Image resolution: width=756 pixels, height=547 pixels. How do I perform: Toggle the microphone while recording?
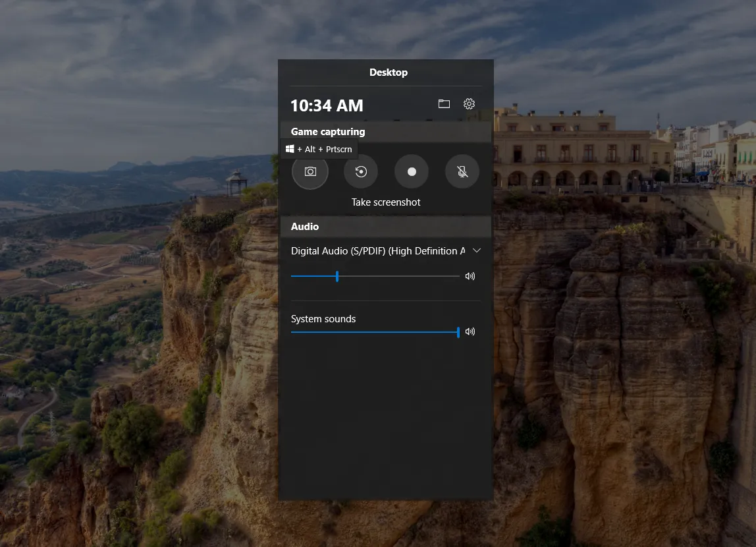[x=462, y=171]
